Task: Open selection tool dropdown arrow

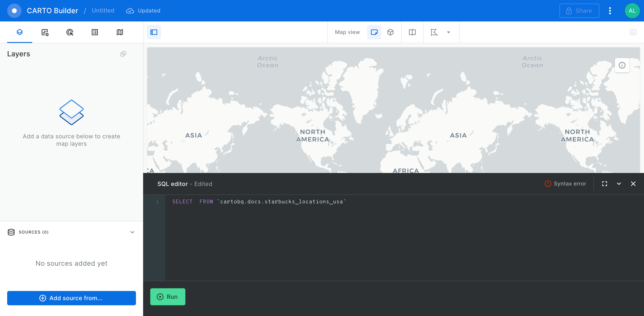Action: [x=449, y=32]
